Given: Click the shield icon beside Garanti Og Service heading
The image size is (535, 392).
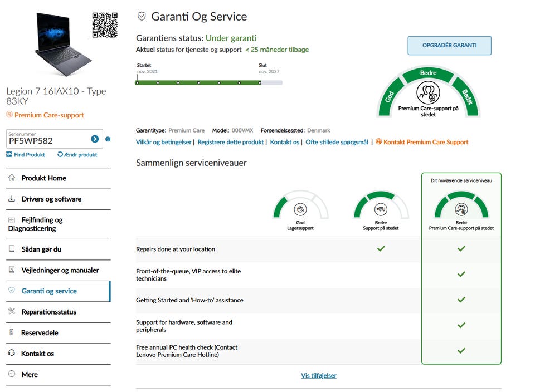Looking at the screenshot, I should coord(142,16).
